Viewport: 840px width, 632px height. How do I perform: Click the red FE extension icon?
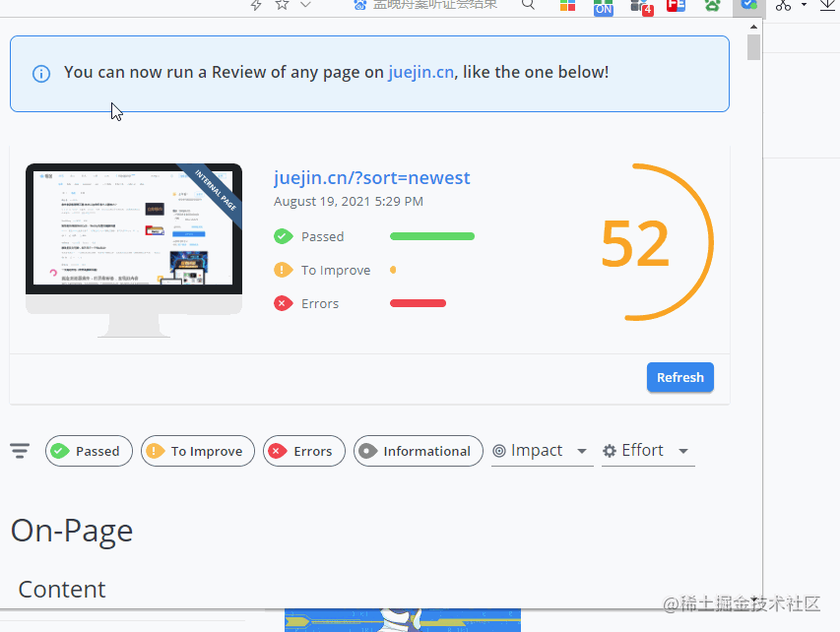[676, 5]
